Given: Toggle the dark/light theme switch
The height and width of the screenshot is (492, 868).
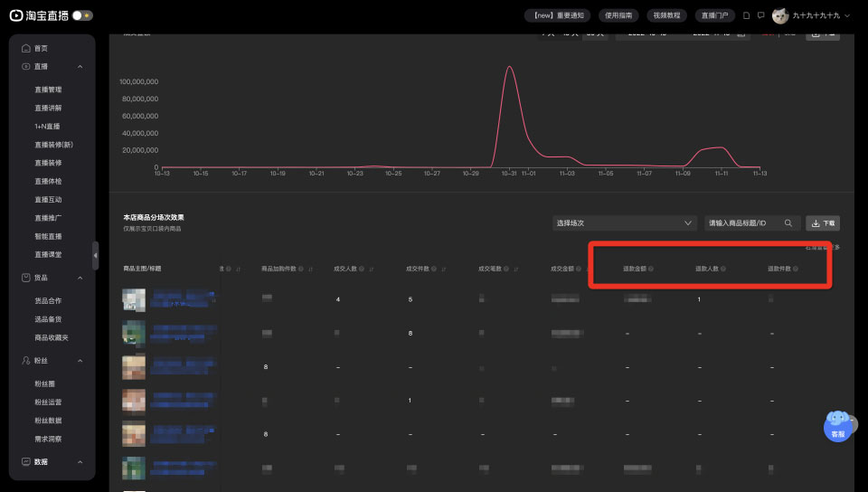Looking at the screenshot, I should click(x=82, y=15).
